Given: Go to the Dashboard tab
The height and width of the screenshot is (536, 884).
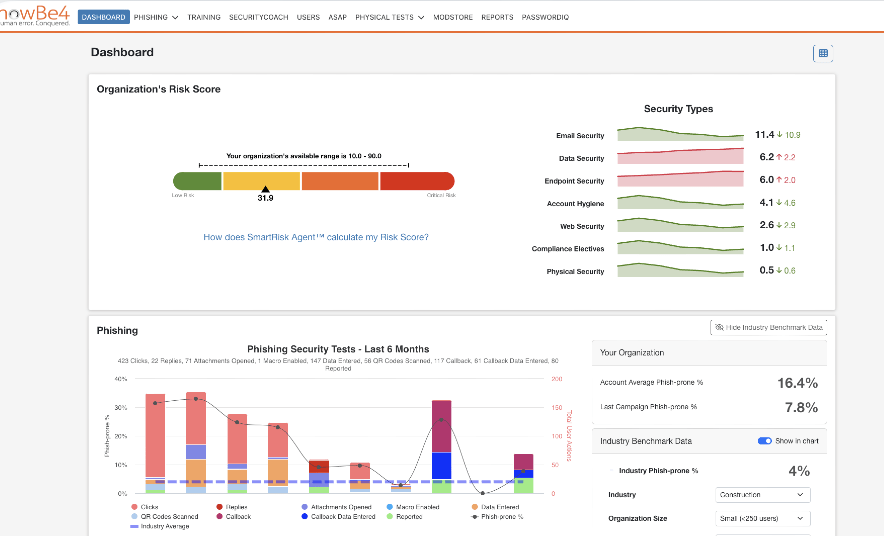Looking at the screenshot, I should click(x=104, y=17).
